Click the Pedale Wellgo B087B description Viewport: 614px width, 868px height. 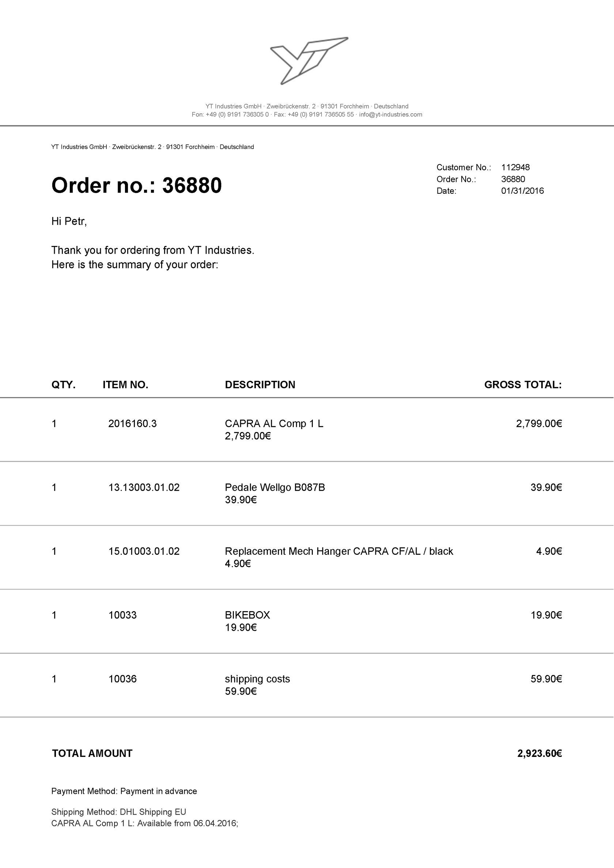pyautogui.click(x=274, y=487)
